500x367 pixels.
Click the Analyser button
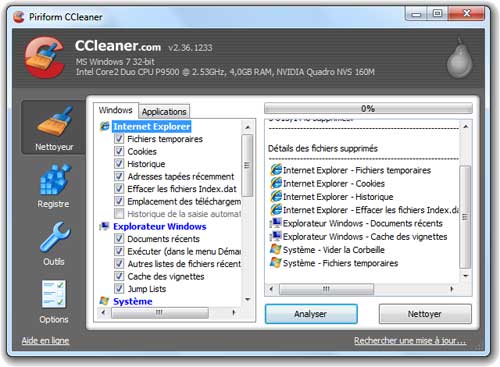[x=311, y=314]
